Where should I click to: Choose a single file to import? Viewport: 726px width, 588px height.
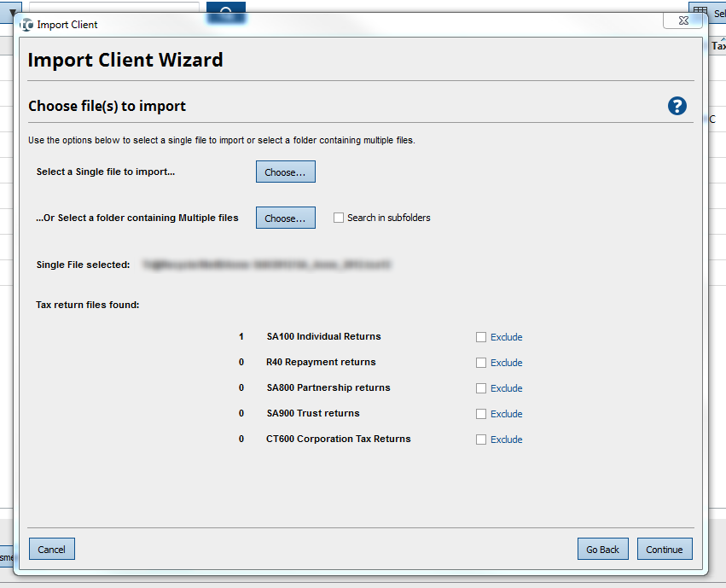tap(285, 172)
